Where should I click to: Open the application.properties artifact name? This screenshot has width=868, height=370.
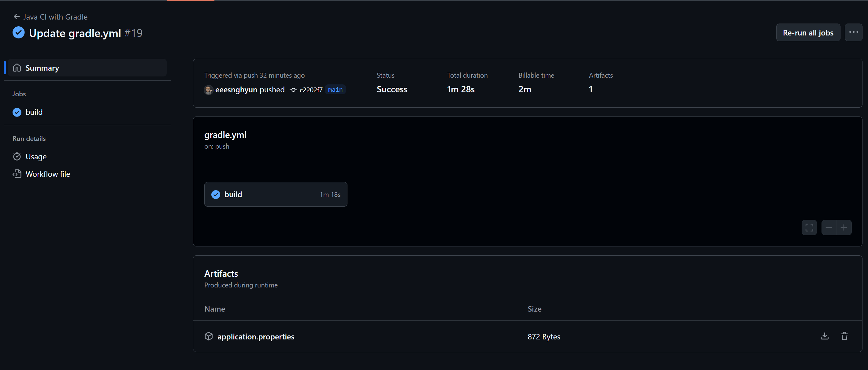click(255, 337)
